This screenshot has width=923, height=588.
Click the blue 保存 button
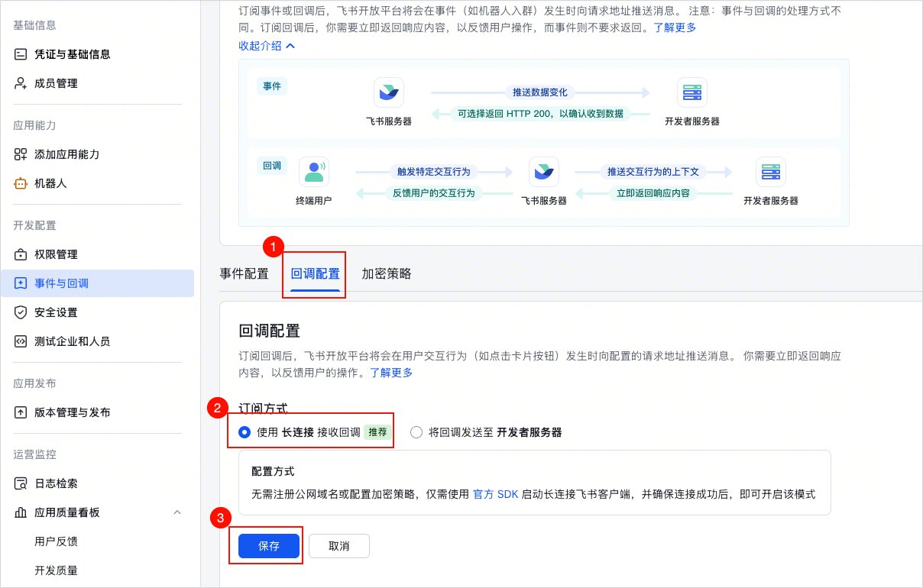pos(269,546)
